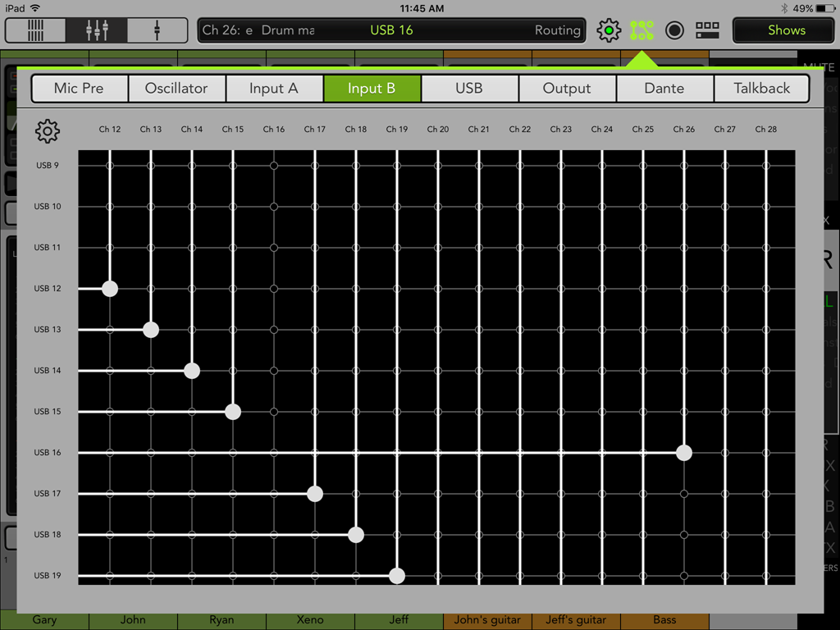The width and height of the screenshot is (840, 630).
Task: Close the green routing matrix icon
Action: click(x=641, y=31)
